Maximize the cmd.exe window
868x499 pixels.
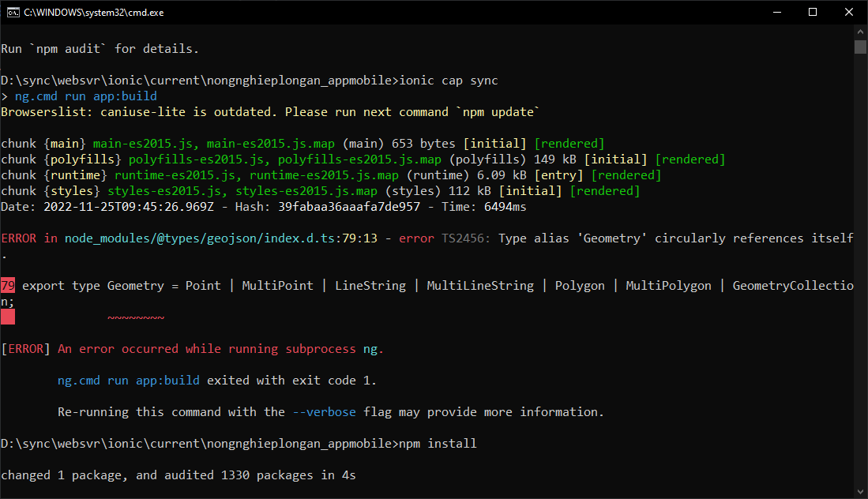click(813, 12)
